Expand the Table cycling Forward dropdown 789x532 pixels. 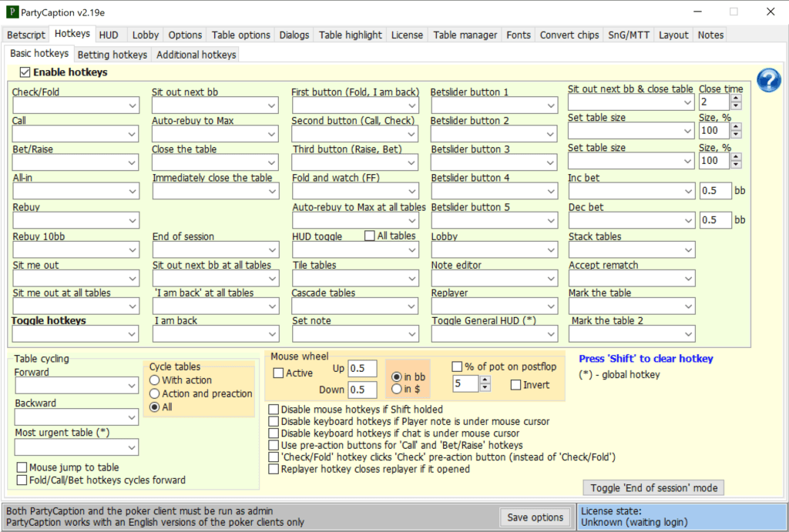click(76, 386)
